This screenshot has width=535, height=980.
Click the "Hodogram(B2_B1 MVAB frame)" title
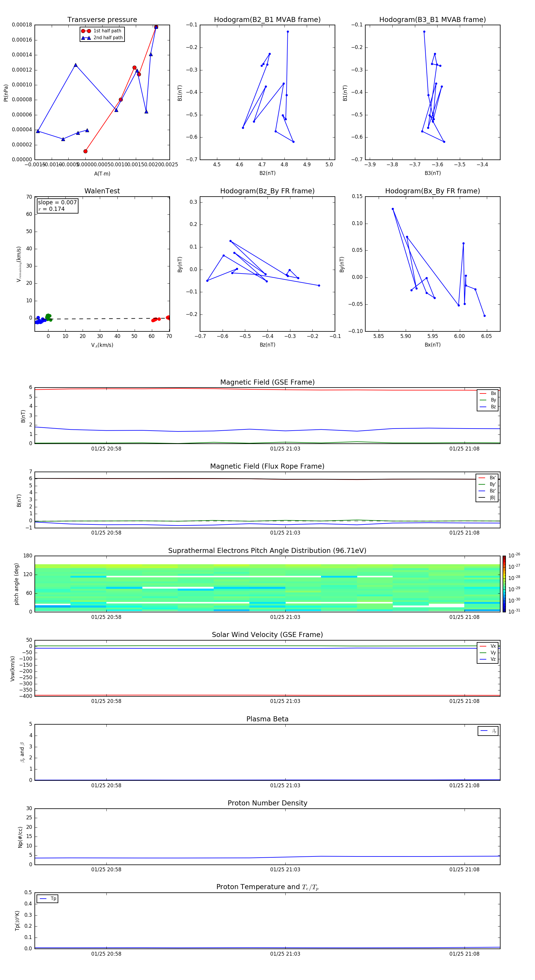[267, 20]
